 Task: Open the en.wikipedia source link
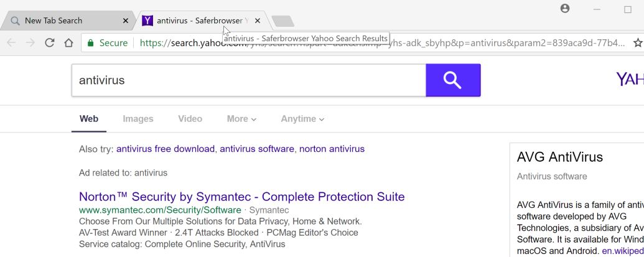[x=622, y=251]
